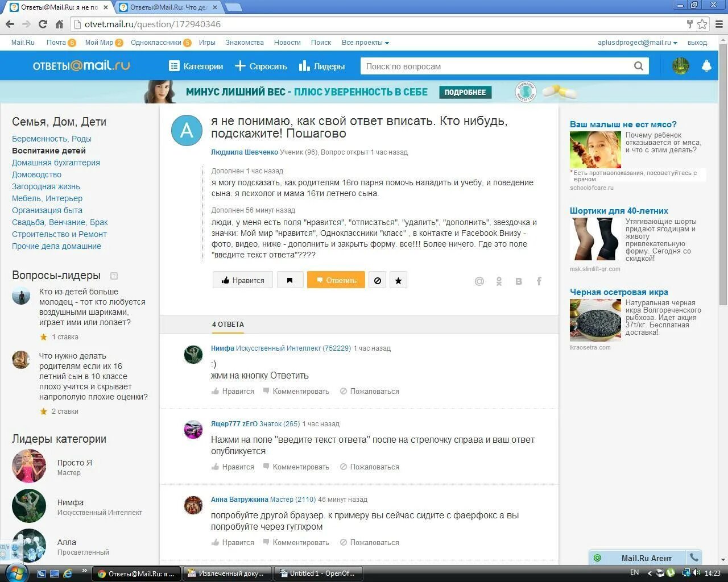
Task: Share question via Facebook icon
Action: pos(539,281)
